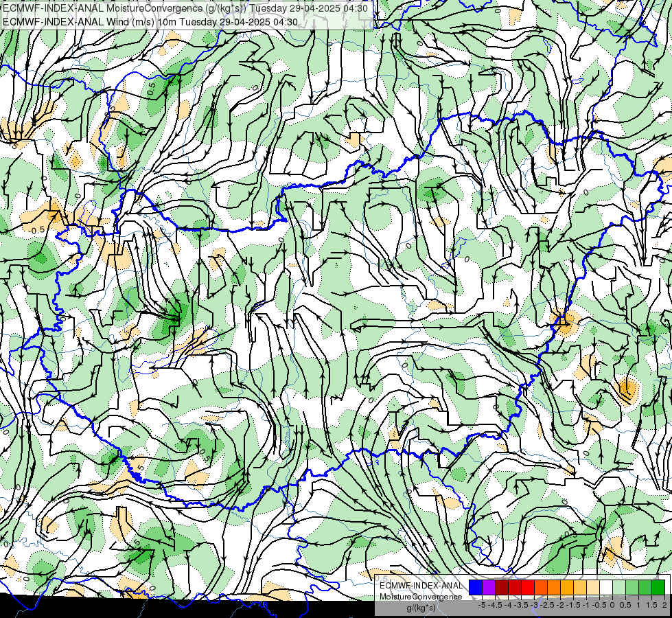This screenshot has height=618, width=672.
Task: Click the Wind (m/s) 10m title line
Action: [x=150, y=21]
